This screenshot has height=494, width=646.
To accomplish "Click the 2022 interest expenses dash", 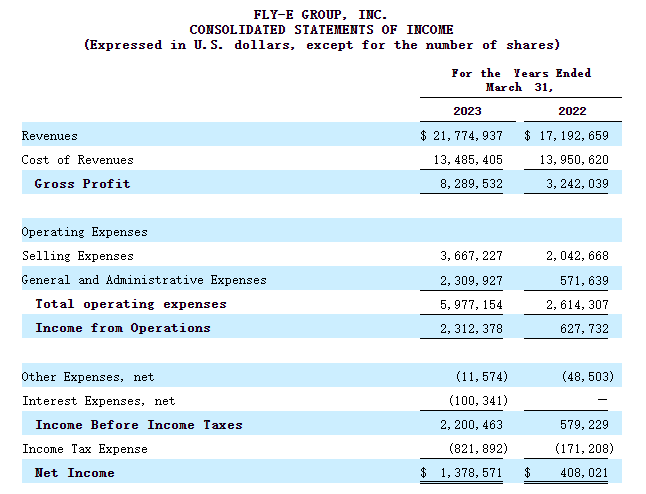I will (602, 400).
